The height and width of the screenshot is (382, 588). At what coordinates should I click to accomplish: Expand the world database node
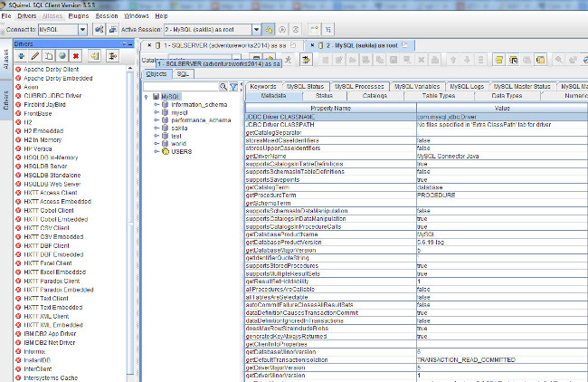156,144
